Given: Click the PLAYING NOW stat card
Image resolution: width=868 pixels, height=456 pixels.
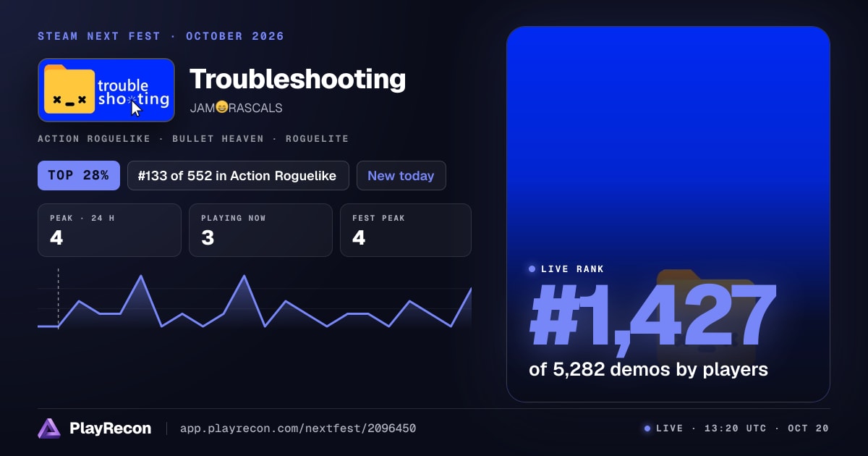Looking at the screenshot, I should [260, 230].
